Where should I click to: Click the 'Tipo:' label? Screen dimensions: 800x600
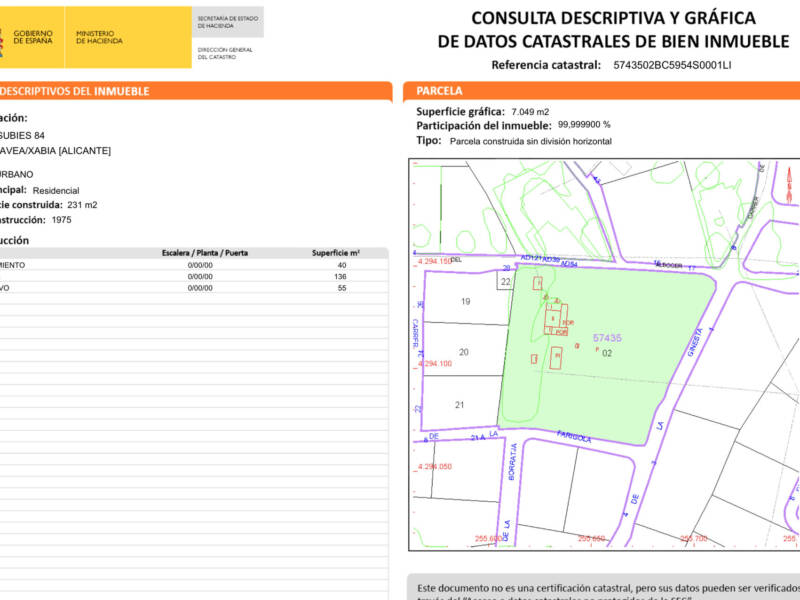point(429,140)
